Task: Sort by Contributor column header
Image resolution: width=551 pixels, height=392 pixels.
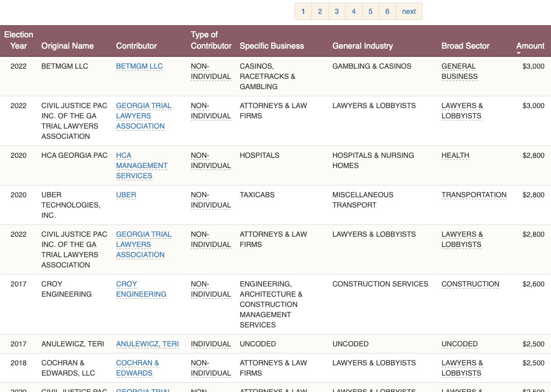Action: (x=136, y=46)
